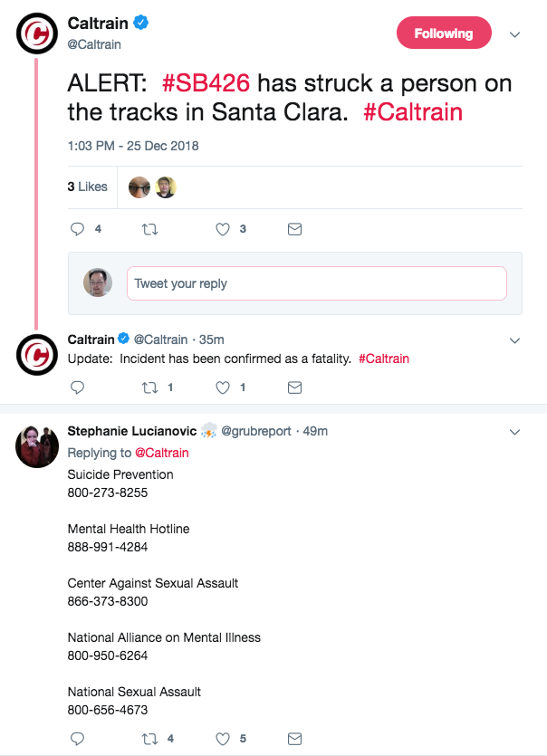Reply to Caltrain's fatality update tweet

pos(77,388)
